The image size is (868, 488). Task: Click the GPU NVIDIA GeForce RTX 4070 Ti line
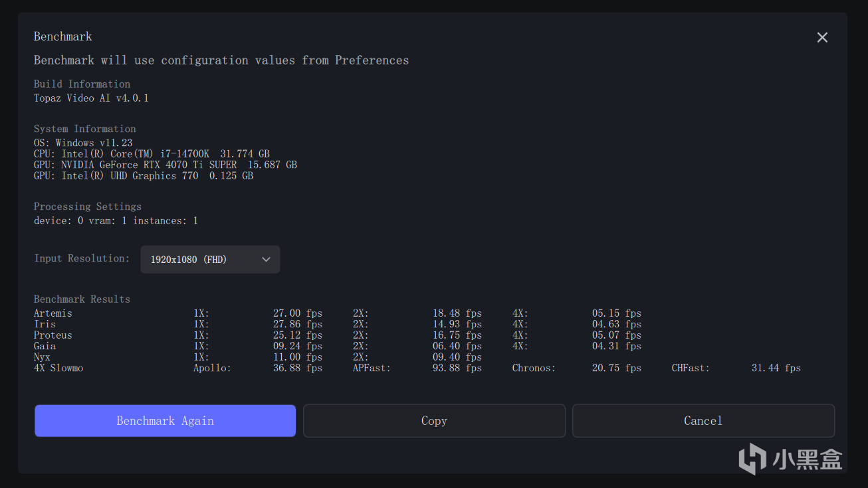coord(165,165)
